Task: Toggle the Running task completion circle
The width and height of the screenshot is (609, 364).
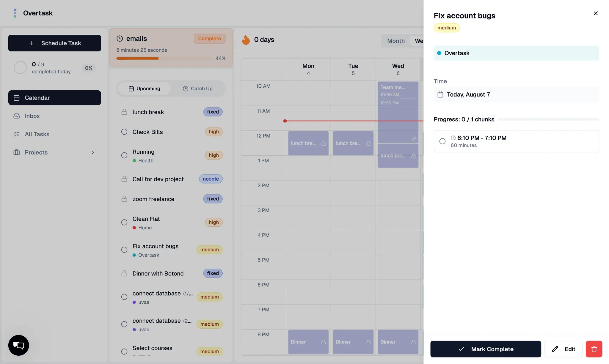Action: (124, 155)
